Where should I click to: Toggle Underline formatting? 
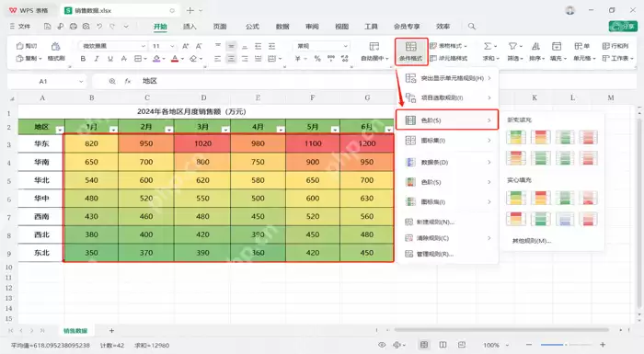(x=110, y=59)
